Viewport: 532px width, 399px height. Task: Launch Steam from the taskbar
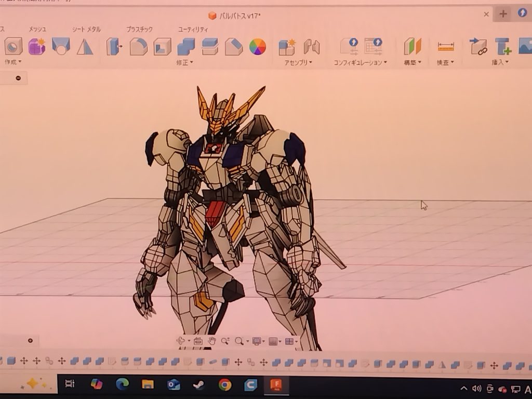(x=199, y=384)
